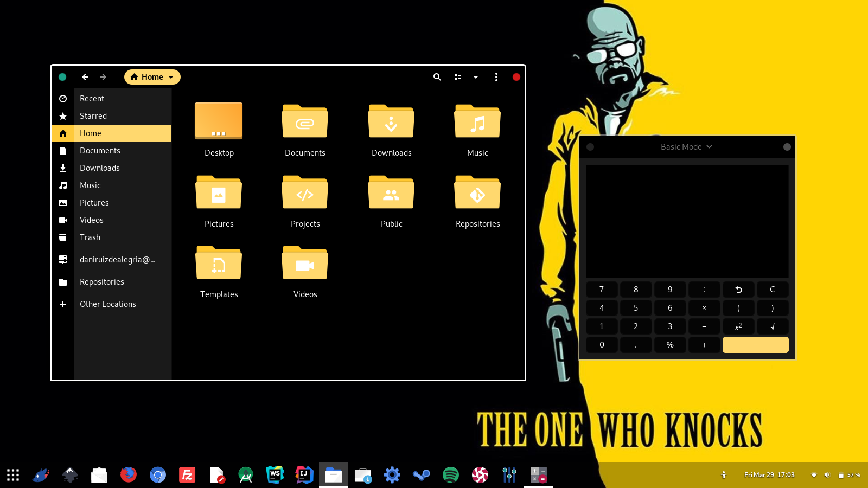This screenshot has width=868, height=488.
Task: Open the file manager three-dot menu
Action: (496, 77)
